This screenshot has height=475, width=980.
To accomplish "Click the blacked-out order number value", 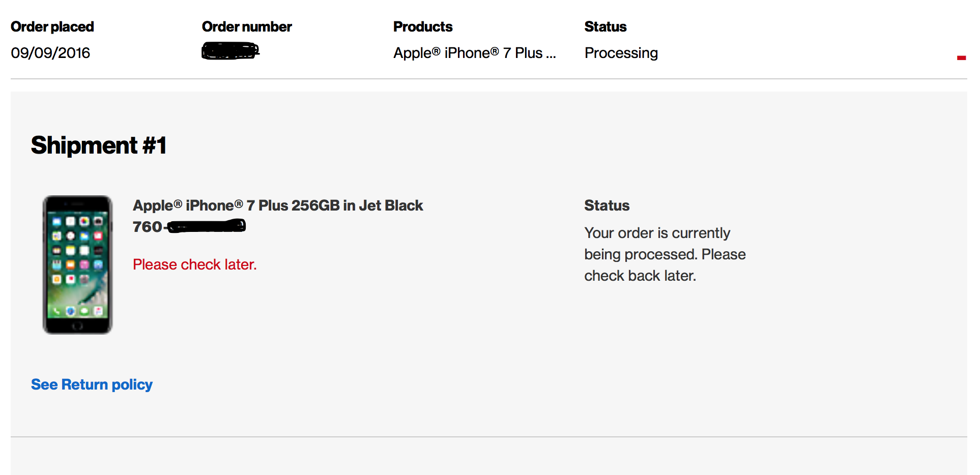I will tap(230, 51).
